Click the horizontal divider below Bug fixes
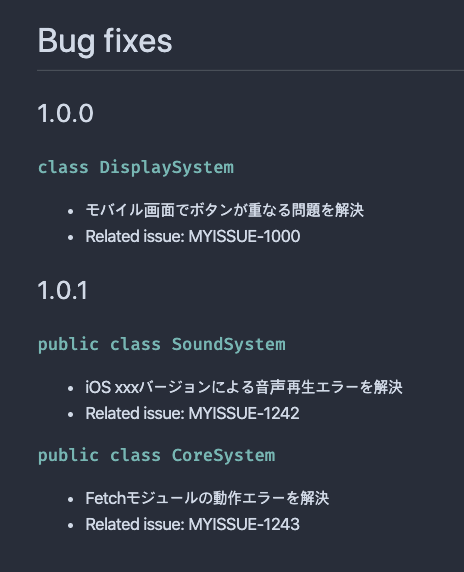Screen dimensions: 464x572 (x=250, y=70)
